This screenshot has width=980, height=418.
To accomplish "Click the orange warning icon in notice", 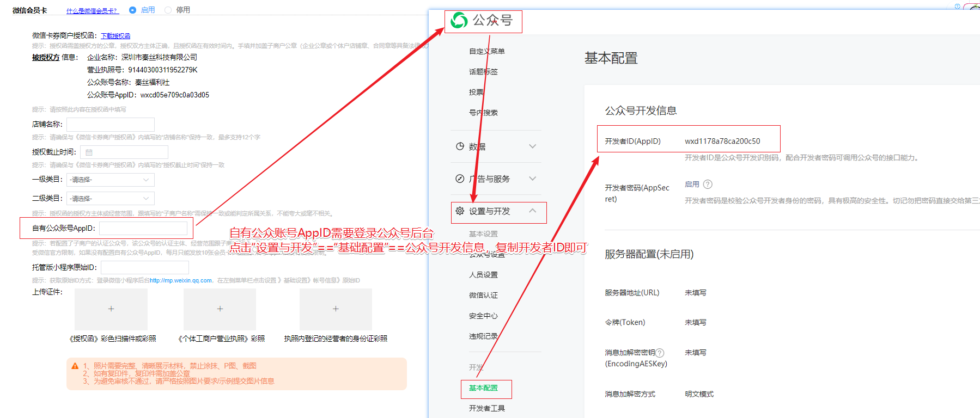I will pyautogui.click(x=75, y=366).
